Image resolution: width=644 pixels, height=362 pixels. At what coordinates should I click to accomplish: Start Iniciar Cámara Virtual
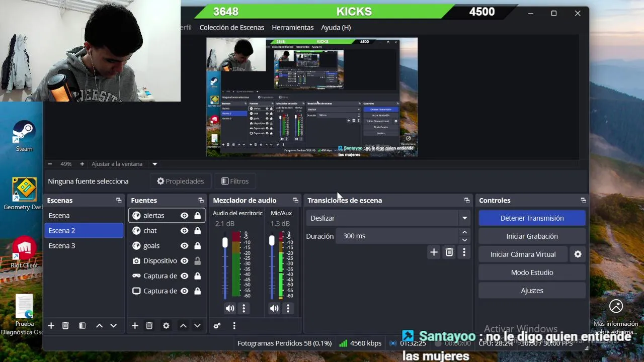pyautogui.click(x=523, y=254)
